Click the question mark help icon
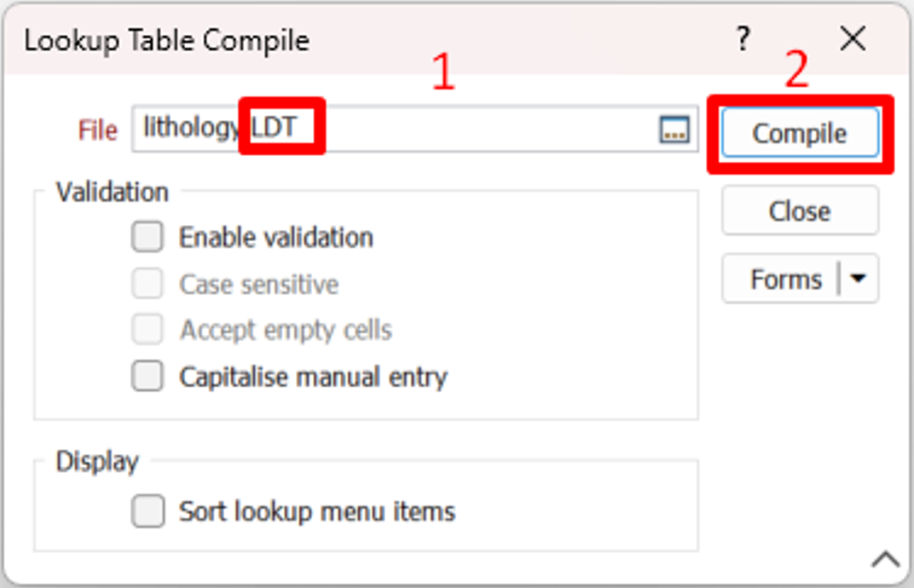This screenshot has width=914, height=588. (743, 39)
